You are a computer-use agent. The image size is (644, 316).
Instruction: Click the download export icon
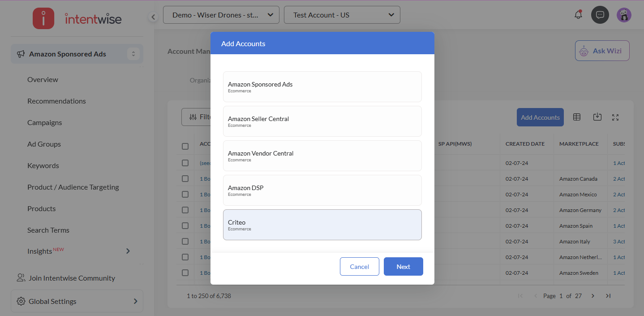click(597, 117)
